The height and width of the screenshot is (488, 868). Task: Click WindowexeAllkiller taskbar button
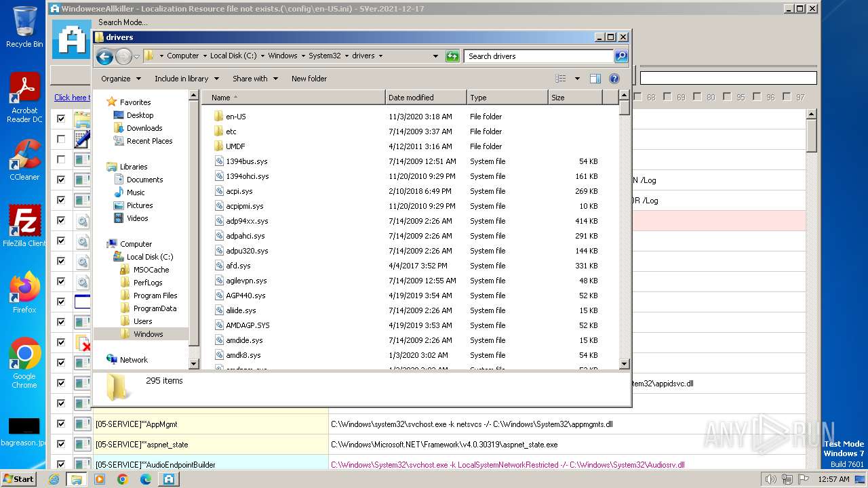168,479
